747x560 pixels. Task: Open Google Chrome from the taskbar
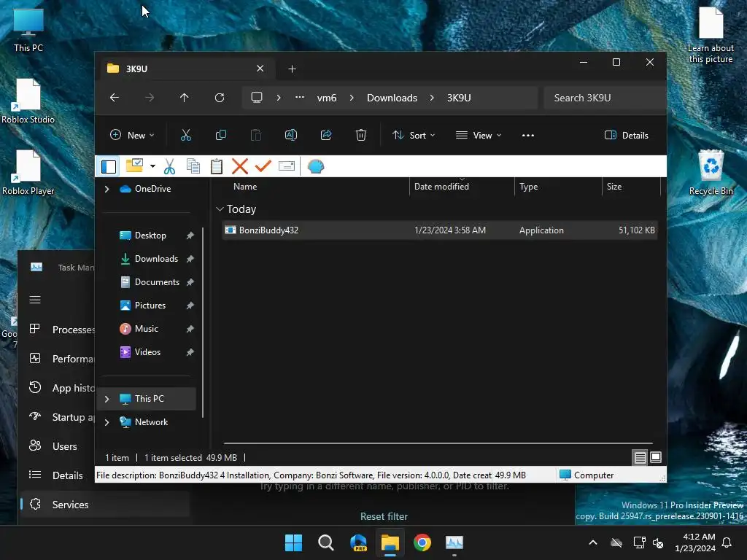422,542
